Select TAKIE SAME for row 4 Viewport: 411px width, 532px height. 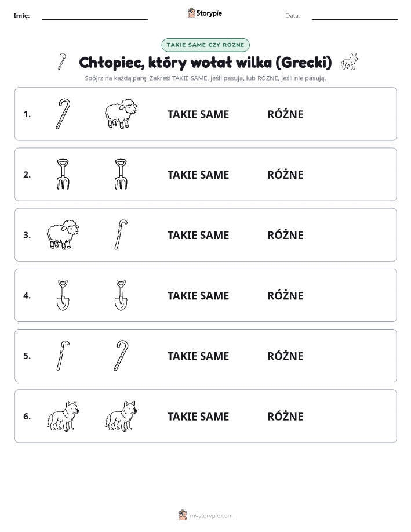pos(198,295)
